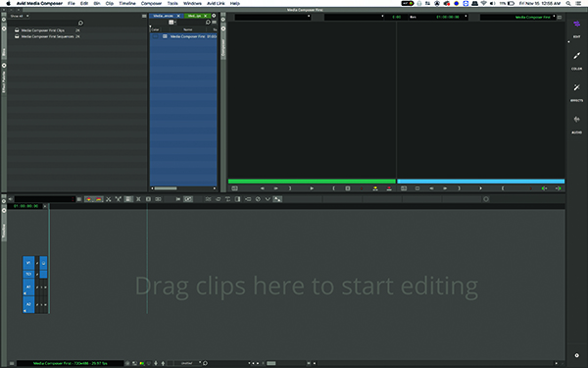Select Media Composer First Clips bin
The height and width of the screenshot is (368, 588).
pos(43,30)
